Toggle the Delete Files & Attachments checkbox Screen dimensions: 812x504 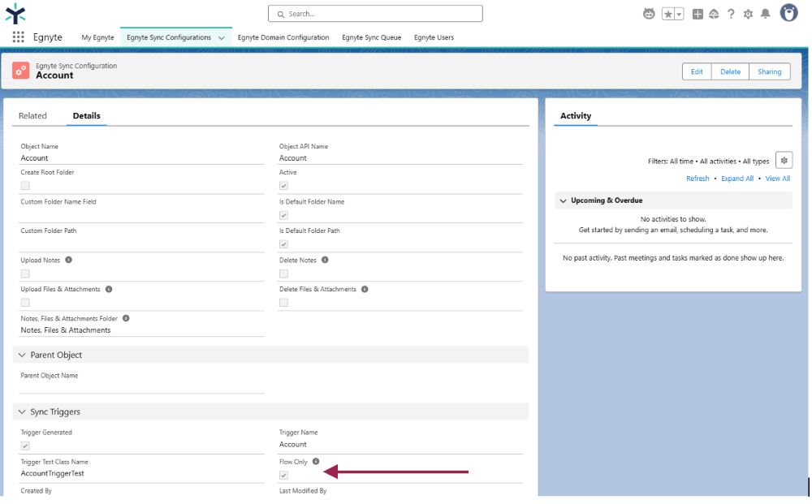point(283,303)
